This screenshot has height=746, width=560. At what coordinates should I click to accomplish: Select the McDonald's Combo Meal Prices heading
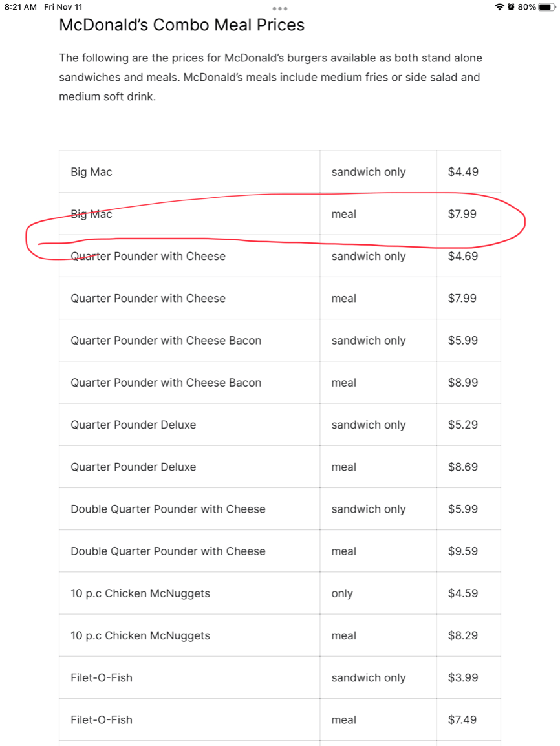click(x=182, y=25)
